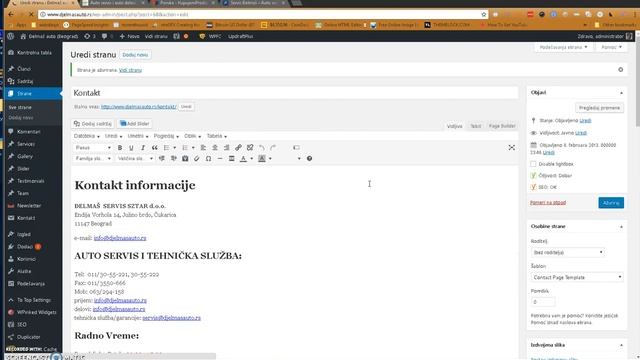Open Paragraph format dropdown

(93, 148)
